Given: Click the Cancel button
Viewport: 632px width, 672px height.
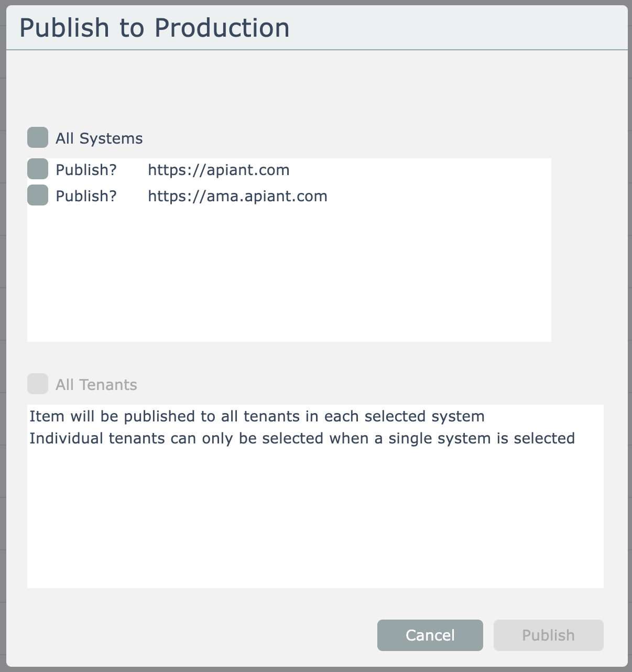Looking at the screenshot, I should coord(430,635).
